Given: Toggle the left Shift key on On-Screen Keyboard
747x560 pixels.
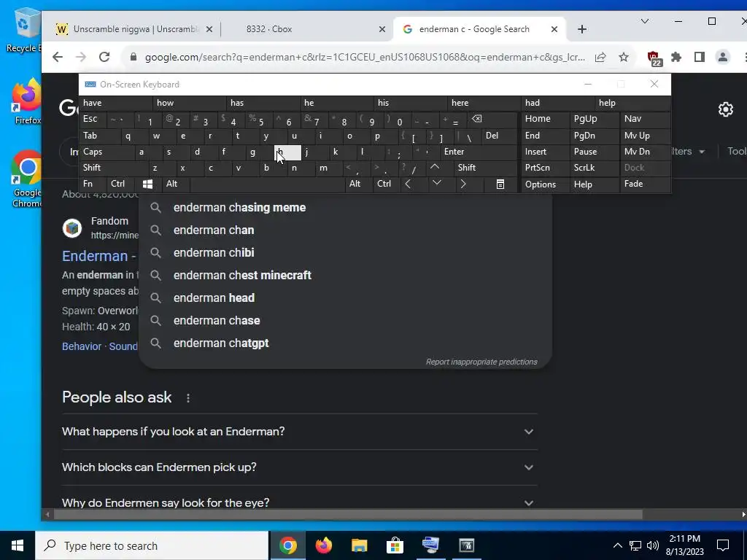Looking at the screenshot, I should click(113, 168).
